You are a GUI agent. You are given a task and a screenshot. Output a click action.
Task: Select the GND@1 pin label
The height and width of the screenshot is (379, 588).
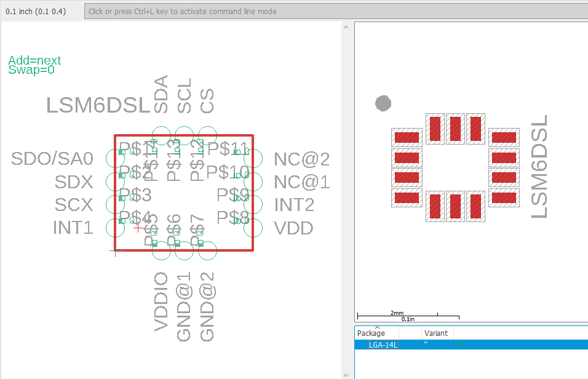pos(184,307)
